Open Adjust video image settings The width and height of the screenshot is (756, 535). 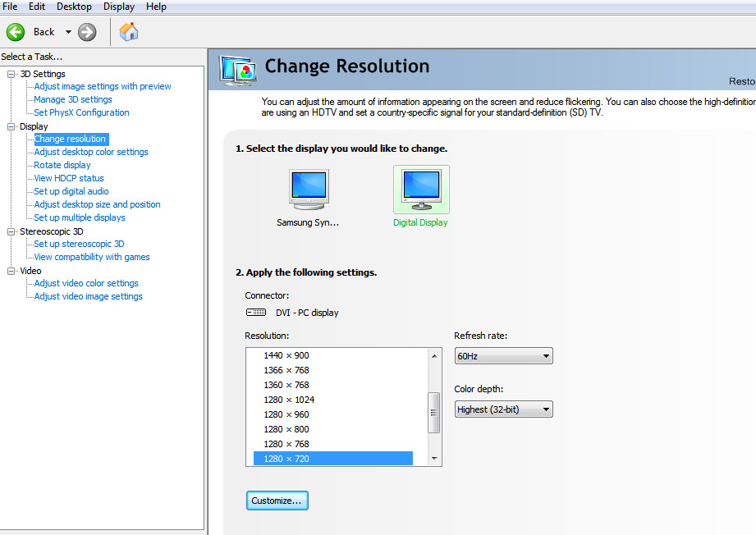click(88, 296)
